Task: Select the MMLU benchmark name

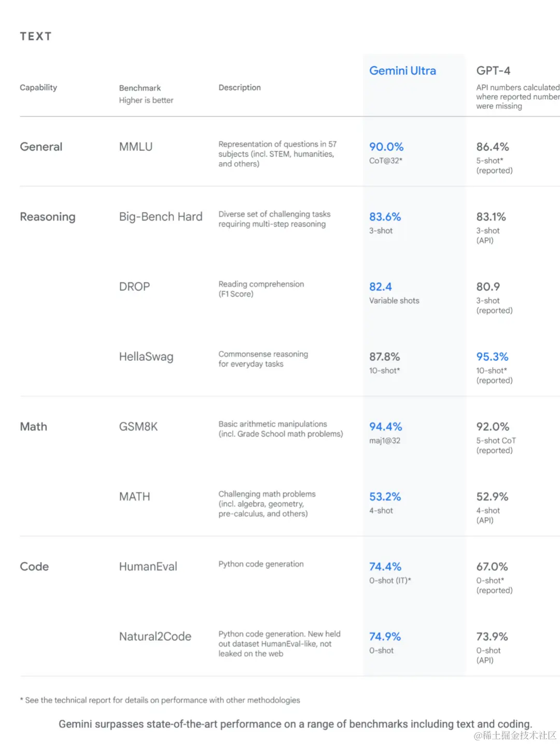Action: coord(136,147)
